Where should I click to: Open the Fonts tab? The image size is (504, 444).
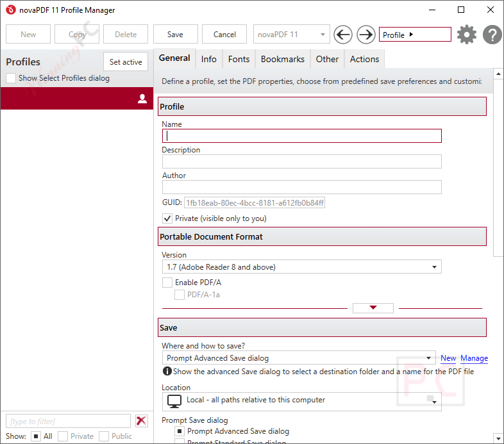(239, 59)
